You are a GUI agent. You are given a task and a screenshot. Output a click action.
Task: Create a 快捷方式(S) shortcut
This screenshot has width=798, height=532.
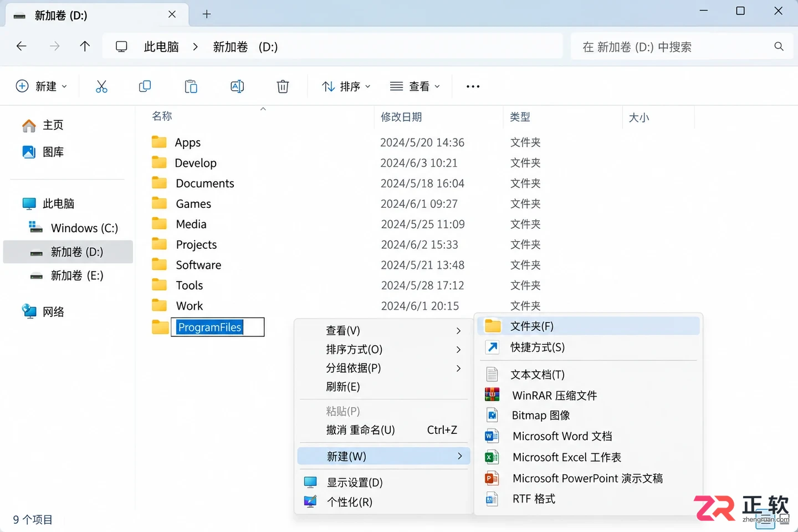(589, 347)
